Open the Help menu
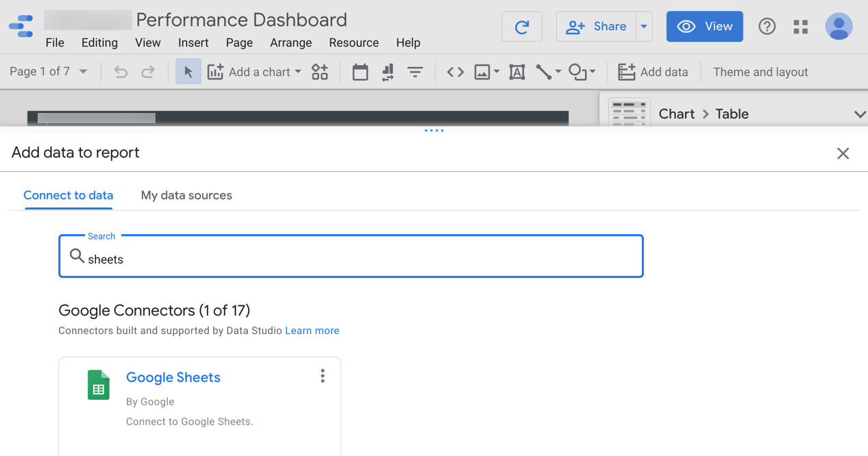This screenshot has height=456, width=868. coord(408,42)
